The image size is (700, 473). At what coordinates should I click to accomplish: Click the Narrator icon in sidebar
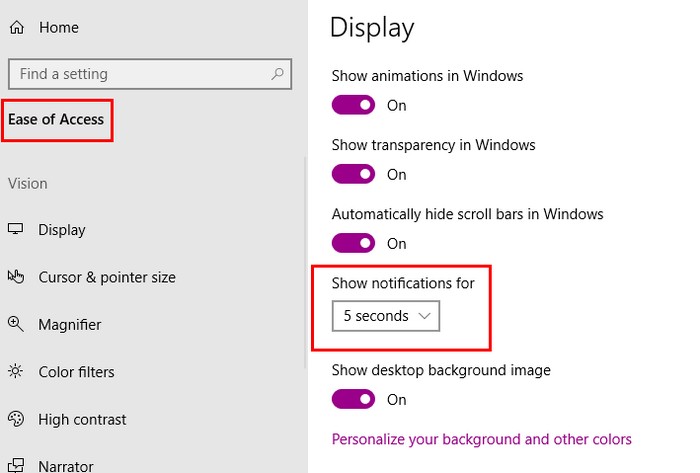pos(16,465)
